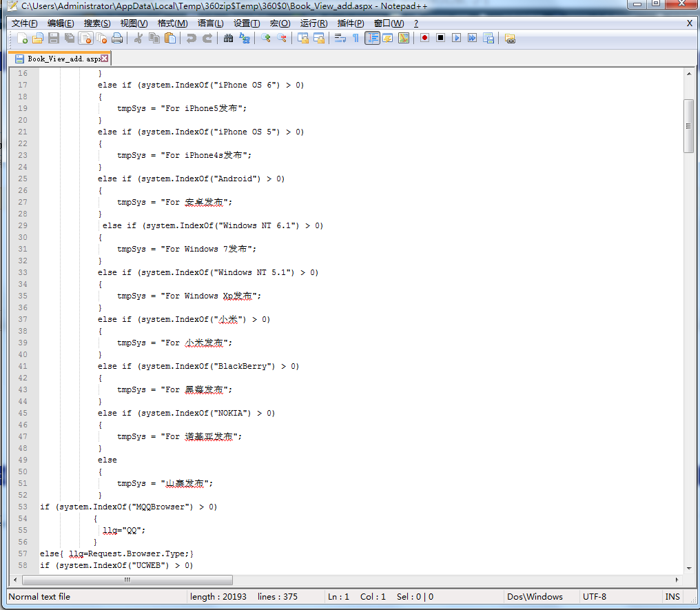This screenshot has width=700, height=610.
Task: Click the Save file icon
Action: 54,38
